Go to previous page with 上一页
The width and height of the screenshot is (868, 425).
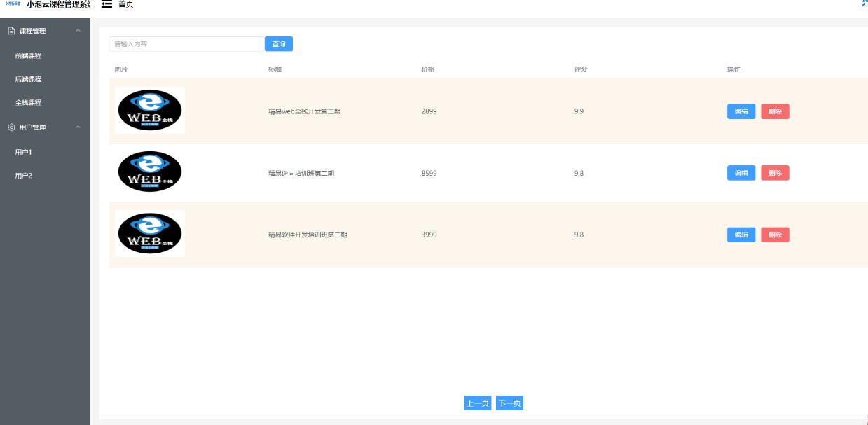coord(477,403)
